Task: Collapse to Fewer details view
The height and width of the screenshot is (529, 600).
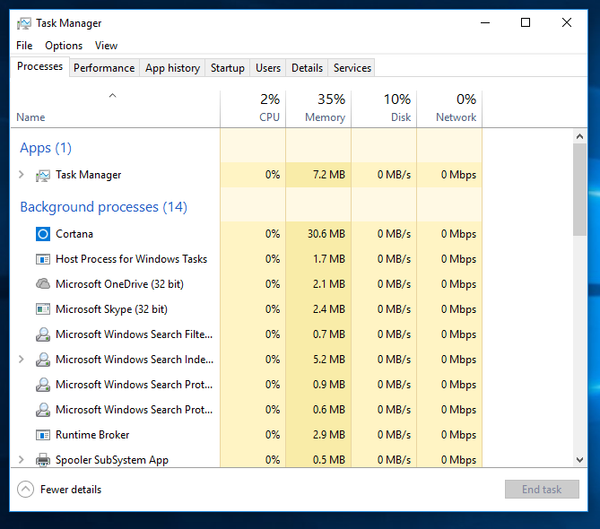Action: pos(60,490)
